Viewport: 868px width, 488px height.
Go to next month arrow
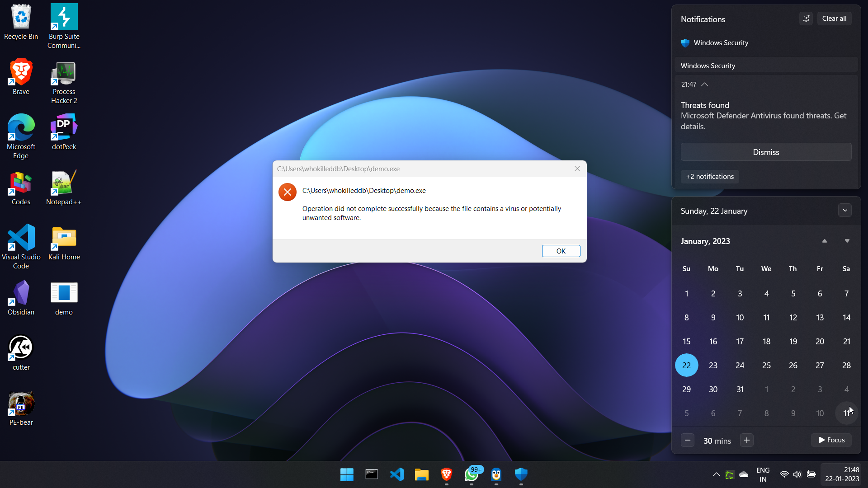847,241
